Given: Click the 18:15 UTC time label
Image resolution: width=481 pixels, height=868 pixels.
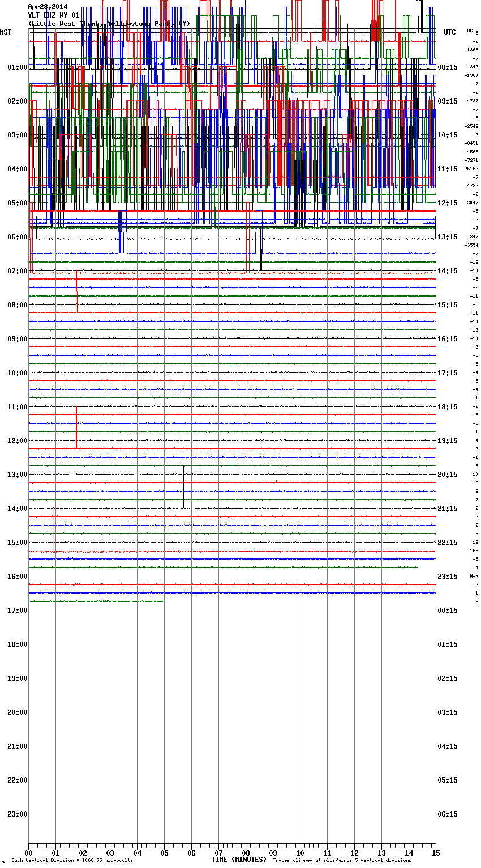Looking at the screenshot, I should pyautogui.click(x=448, y=407).
